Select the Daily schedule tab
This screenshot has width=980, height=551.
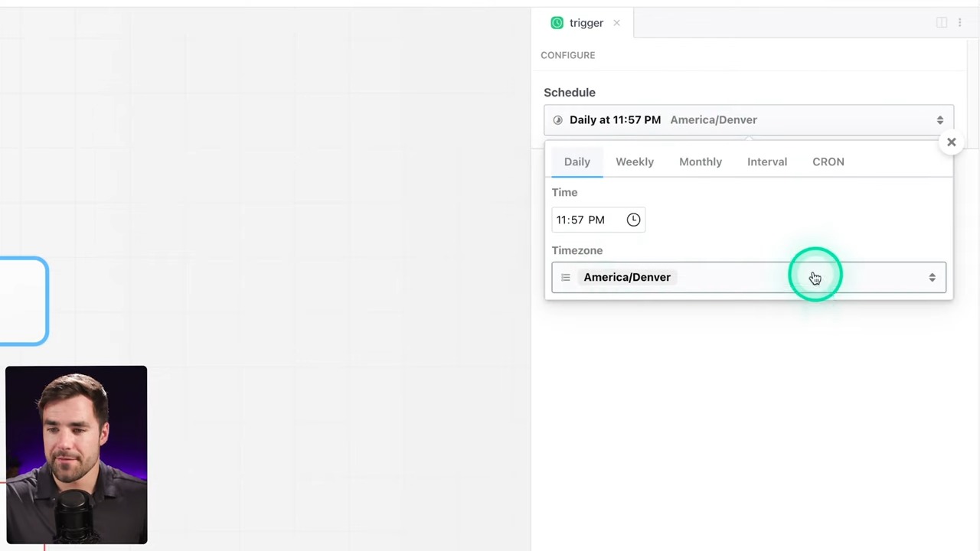[577, 161]
